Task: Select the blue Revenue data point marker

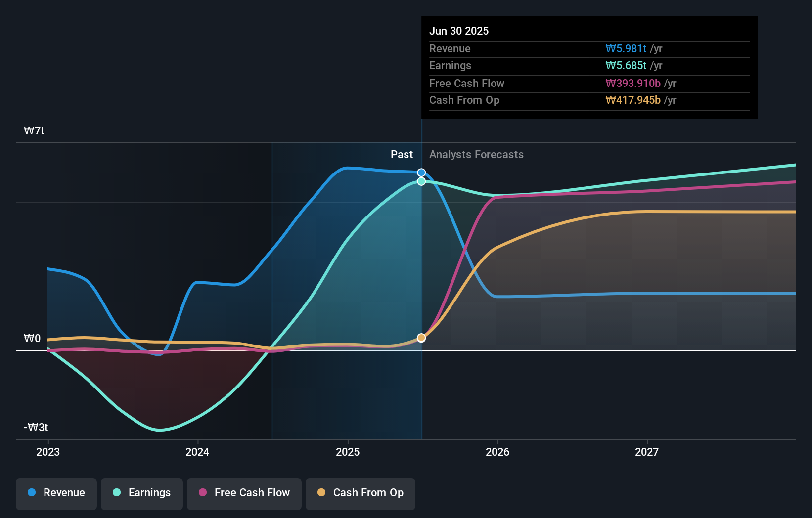Action: click(421, 172)
